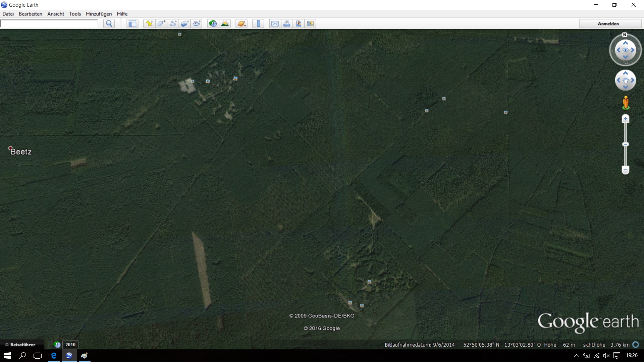Click the Anmelden sign-in button

point(608,23)
